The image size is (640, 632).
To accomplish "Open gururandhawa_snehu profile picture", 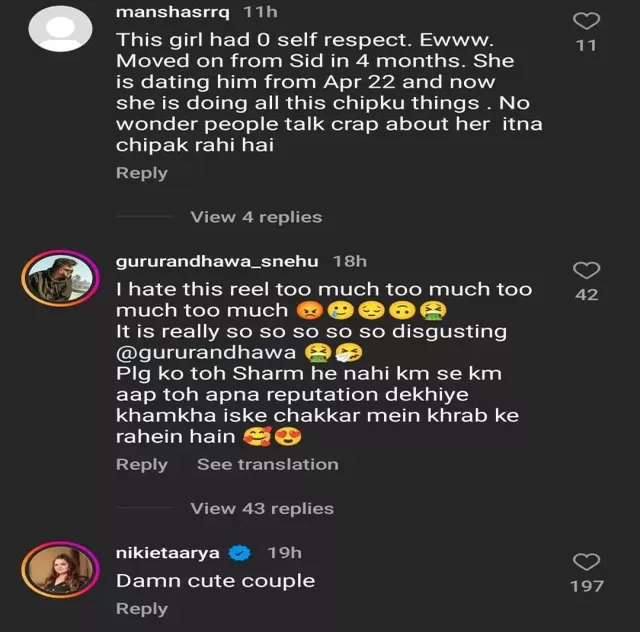I will click(x=60, y=278).
